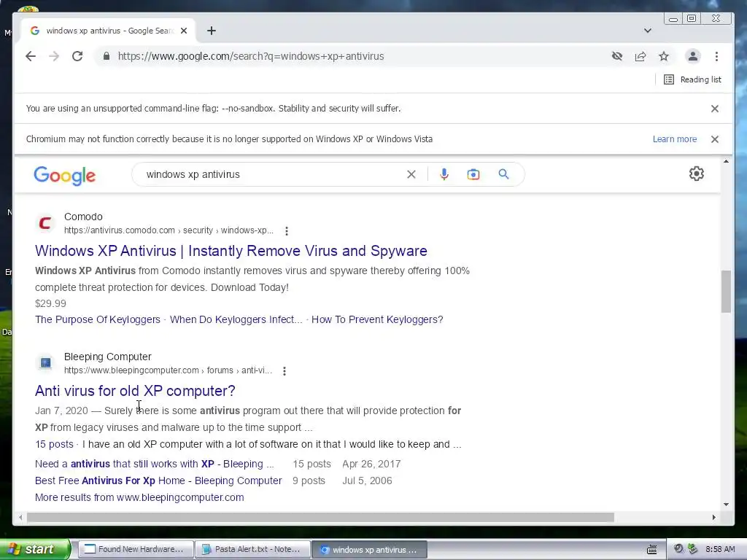Select the active Google Search tab
Screen dimensions: 747x560
coord(109,31)
